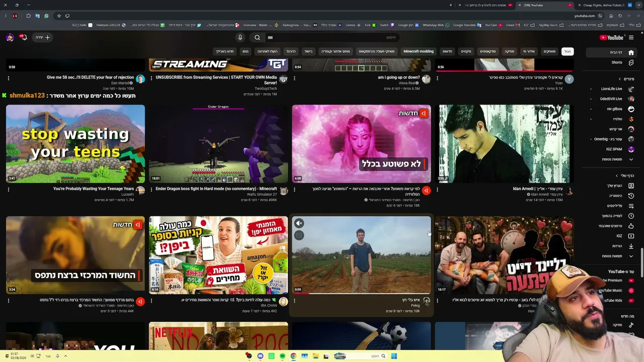Select the 'מוזיקה' filter chip

[509, 51]
